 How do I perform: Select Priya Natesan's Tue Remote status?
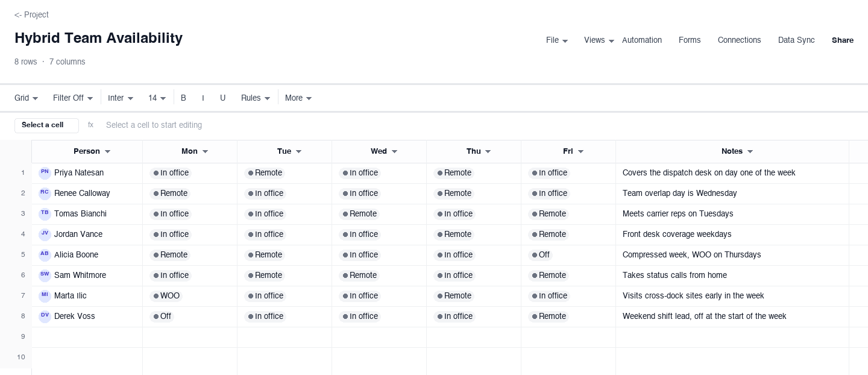pyautogui.click(x=264, y=173)
